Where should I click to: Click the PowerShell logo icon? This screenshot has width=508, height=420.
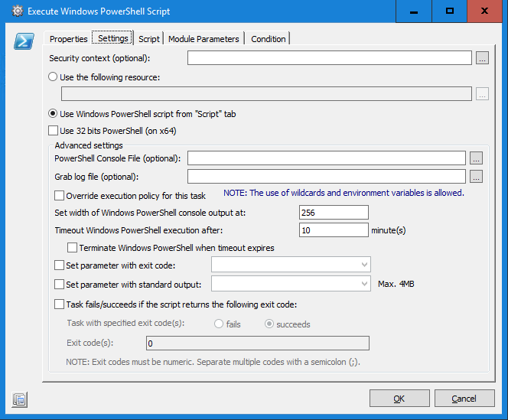tap(24, 41)
